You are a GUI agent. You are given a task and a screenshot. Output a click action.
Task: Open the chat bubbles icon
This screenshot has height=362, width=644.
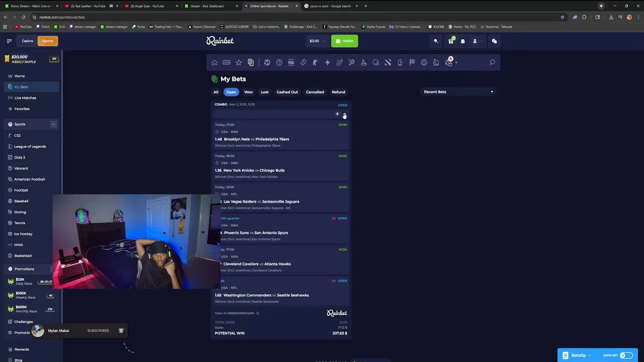point(494,41)
